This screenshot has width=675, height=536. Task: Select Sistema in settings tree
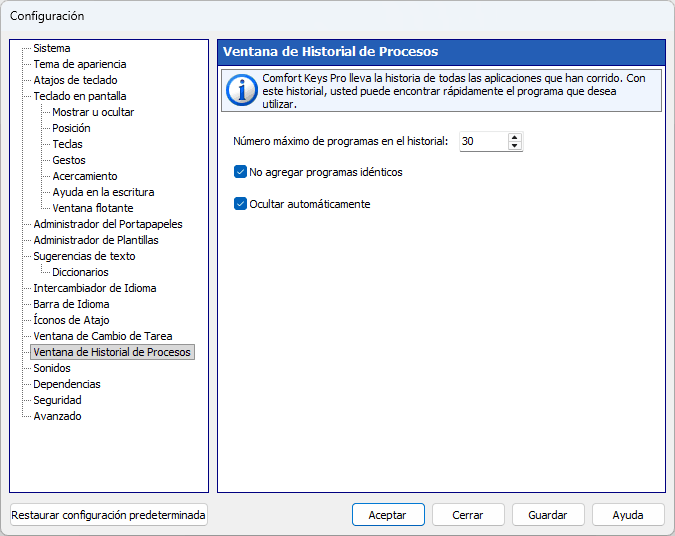52,48
